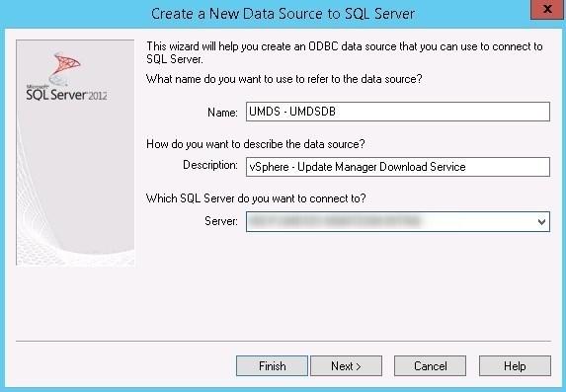566x392 pixels.
Task: Open the Server dropdown arrow
Action: 541,221
